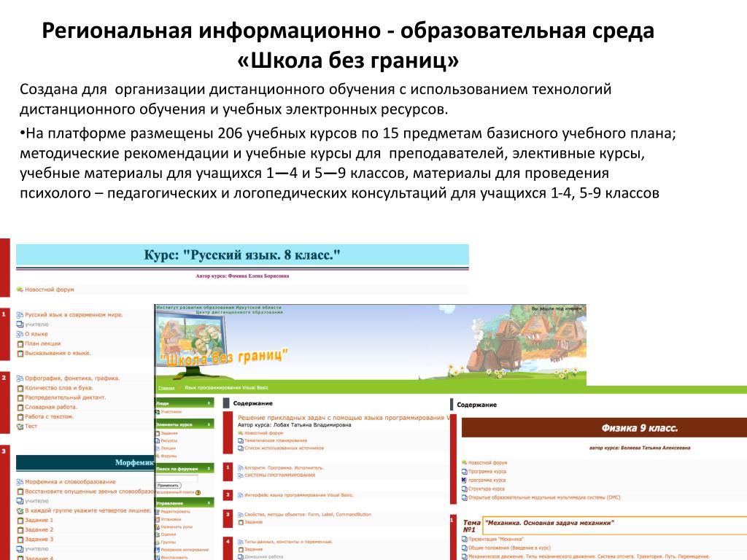Open Свойства, методы объектов lesson
The image size is (747, 560).
[x=307, y=514]
